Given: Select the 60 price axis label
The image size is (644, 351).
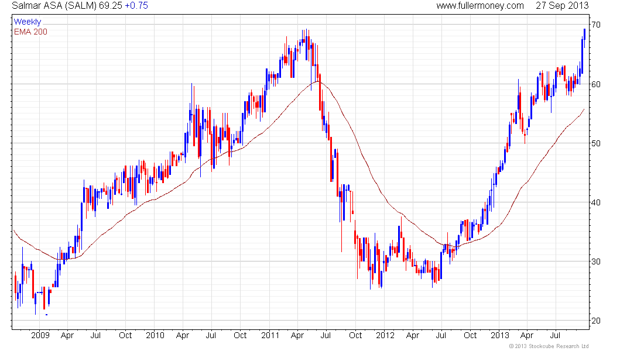Looking at the screenshot, I should [595, 85].
